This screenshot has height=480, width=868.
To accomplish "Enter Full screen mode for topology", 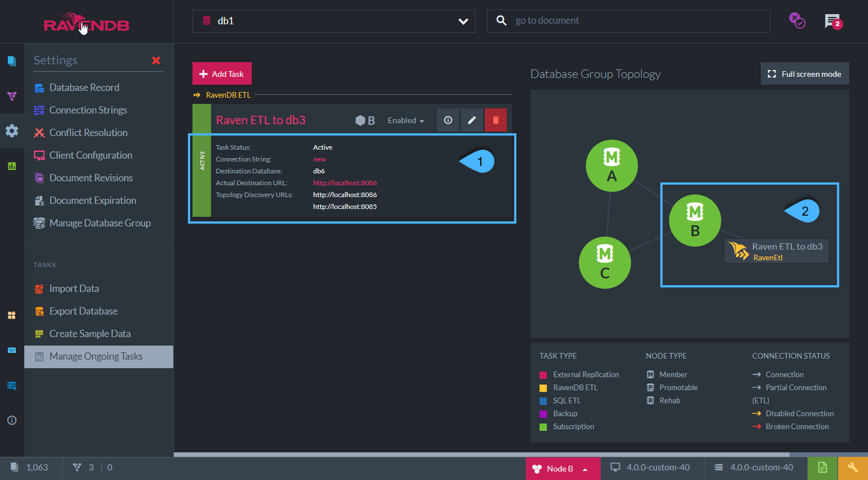I will pyautogui.click(x=805, y=74).
